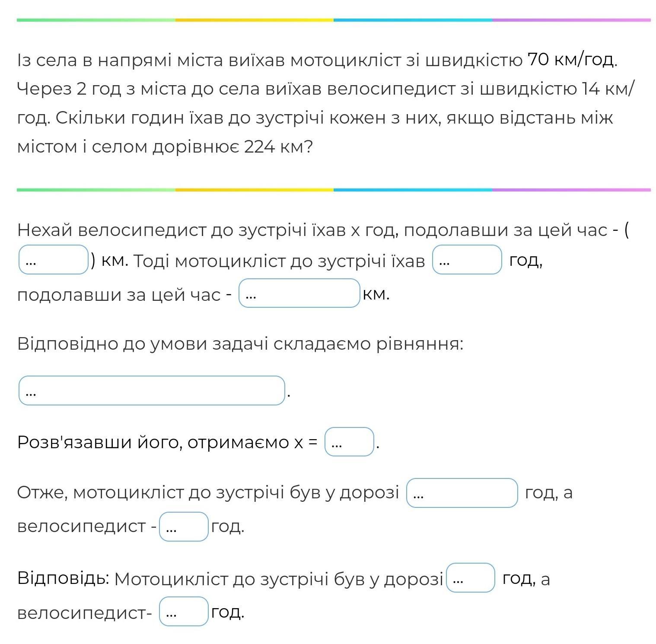Click the wide equation input field

tap(152, 391)
